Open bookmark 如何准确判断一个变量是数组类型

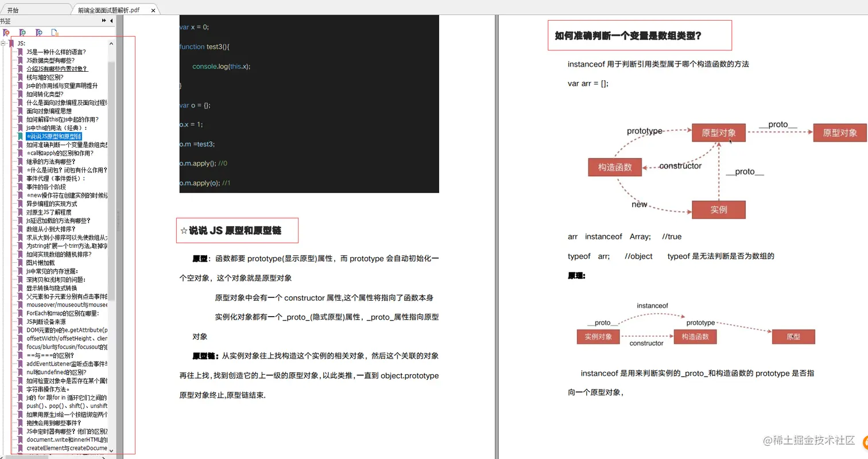tap(67, 145)
